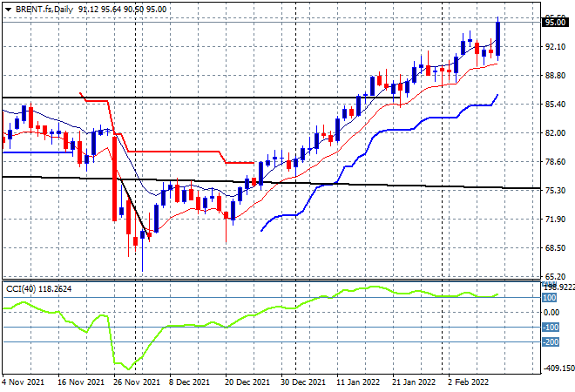
Task: Click the OHLC values 91.12 95.64 90.50 95.00
Action: [122, 10]
